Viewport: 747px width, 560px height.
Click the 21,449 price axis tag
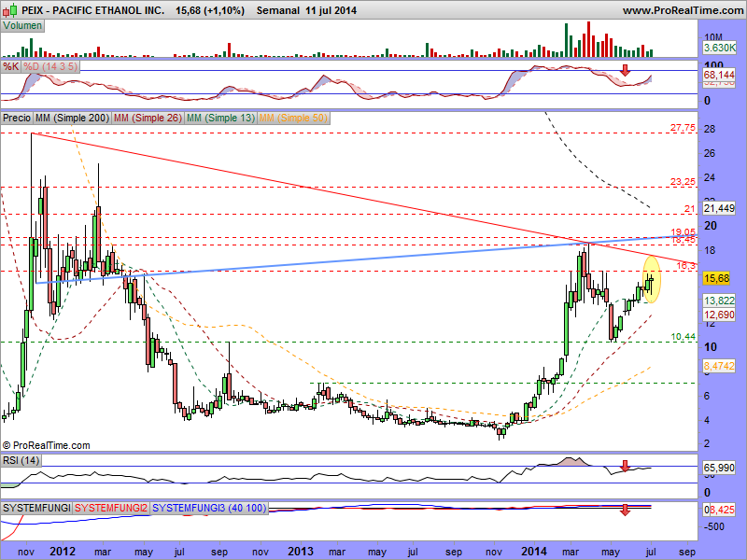[719, 208]
